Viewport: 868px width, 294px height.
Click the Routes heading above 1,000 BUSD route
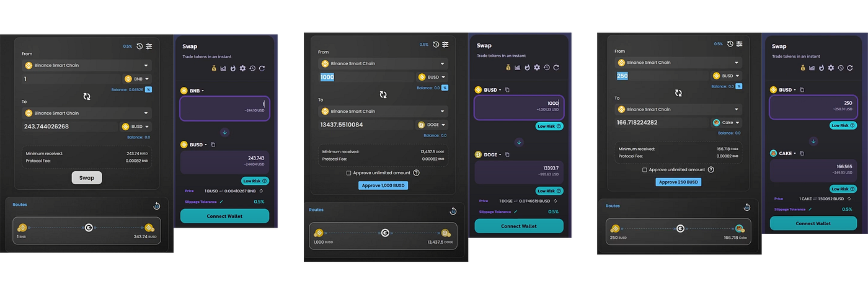(x=316, y=210)
